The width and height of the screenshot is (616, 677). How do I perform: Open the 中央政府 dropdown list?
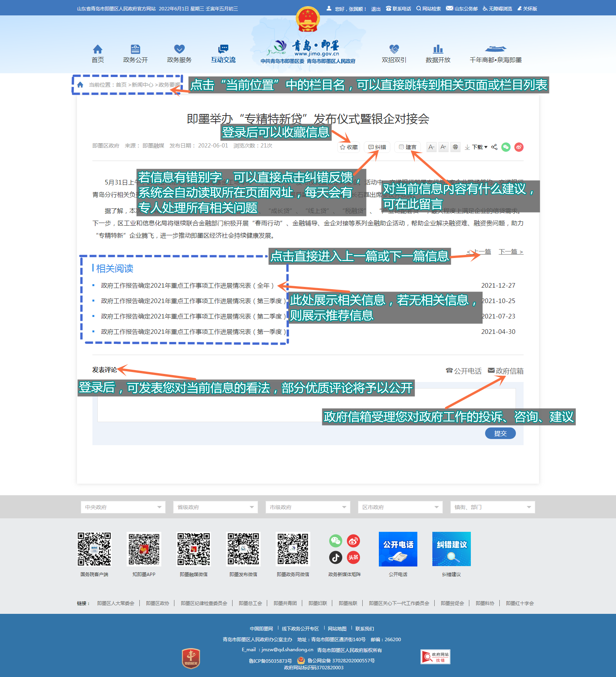[123, 507]
